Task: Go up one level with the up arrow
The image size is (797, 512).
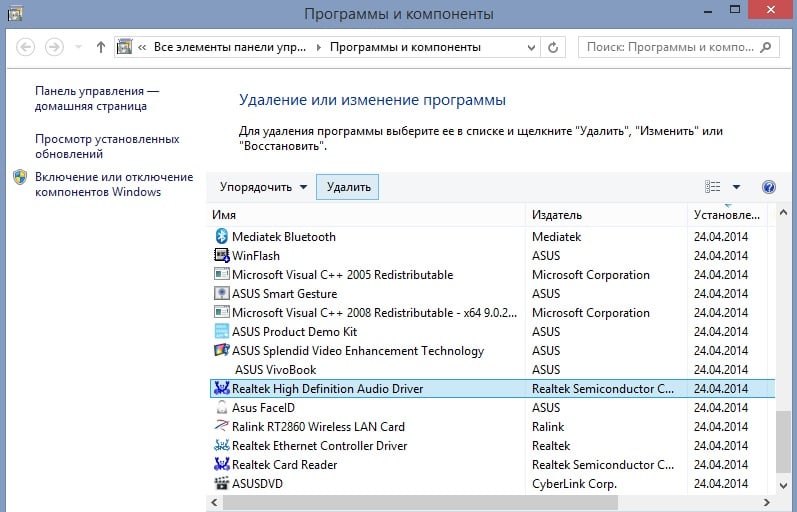Action: point(101,47)
